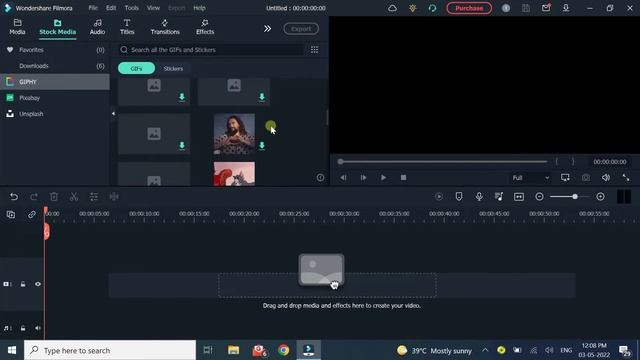Viewport: 640px width, 360px height.
Task: Click the delete trash icon
Action: 54,197
